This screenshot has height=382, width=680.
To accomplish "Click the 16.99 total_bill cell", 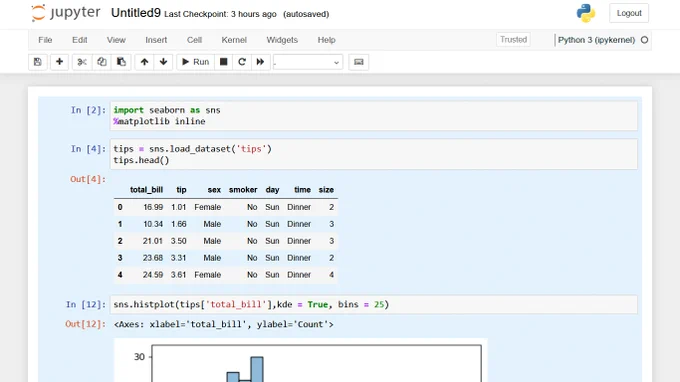I will tap(153, 207).
